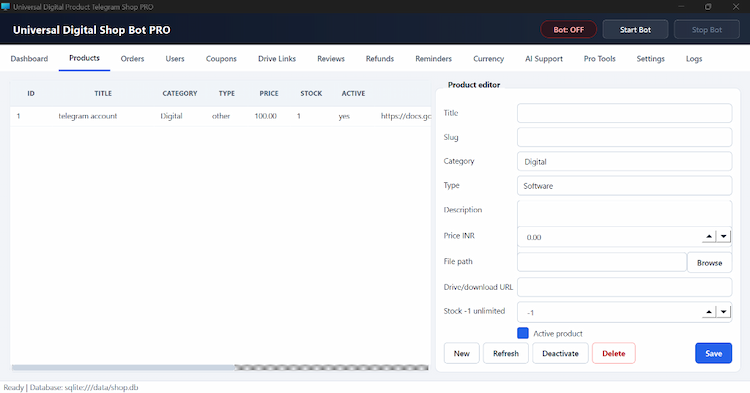
Task: Click the Stop Bot button
Action: [x=706, y=30]
